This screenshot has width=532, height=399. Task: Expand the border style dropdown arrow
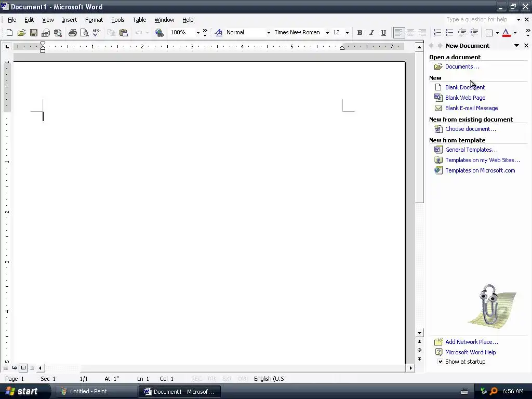497,33
